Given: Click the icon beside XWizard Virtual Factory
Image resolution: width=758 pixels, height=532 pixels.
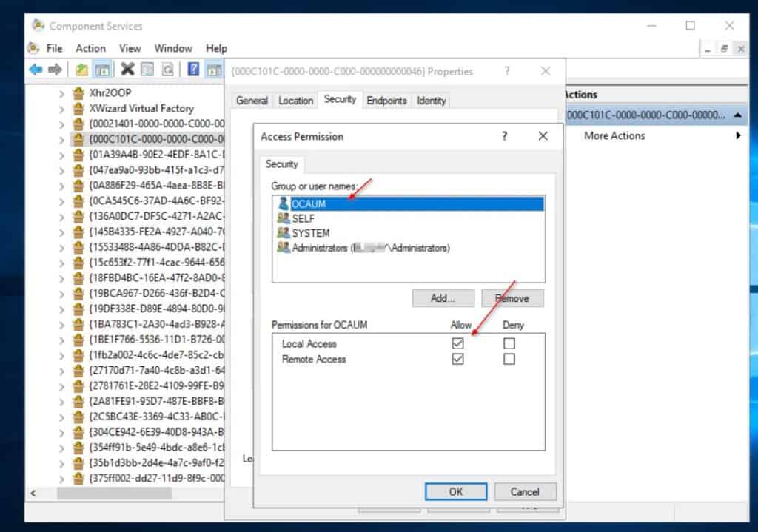Looking at the screenshot, I should (x=78, y=108).
